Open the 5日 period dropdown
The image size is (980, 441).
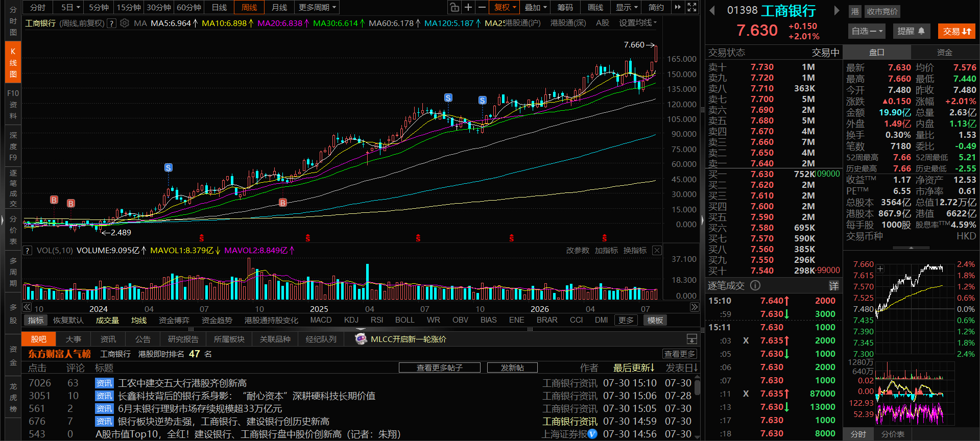[x=70, y=7]
